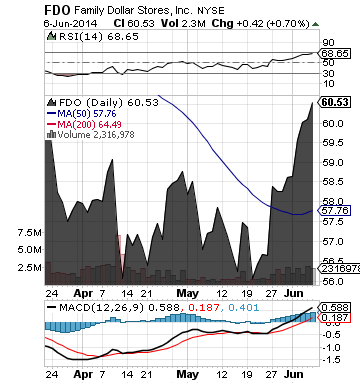360x384 pixels.
Task: Click the Volume bars legend icon
Action: [51, 134]
